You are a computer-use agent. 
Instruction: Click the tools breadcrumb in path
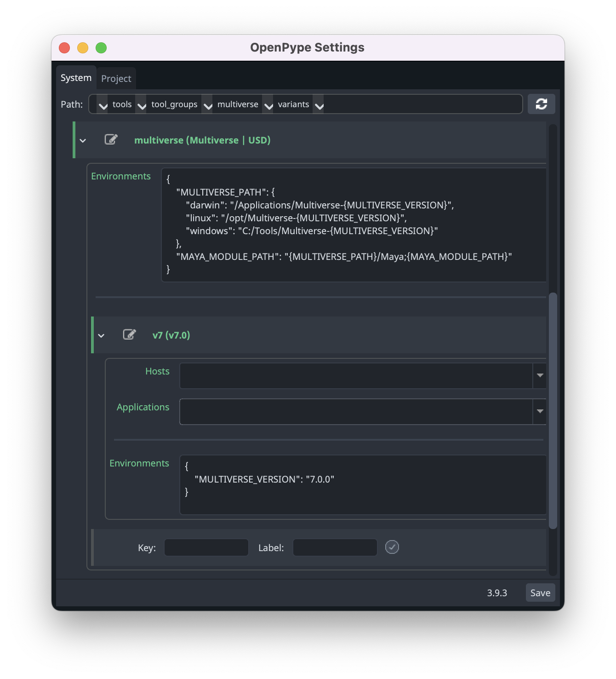[x=122, y=104]
